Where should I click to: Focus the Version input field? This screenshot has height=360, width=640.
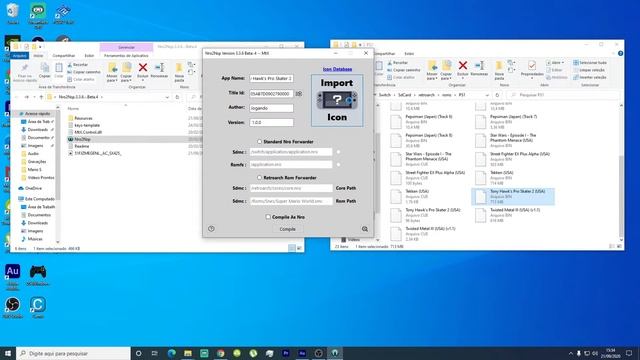pos(271,122)
